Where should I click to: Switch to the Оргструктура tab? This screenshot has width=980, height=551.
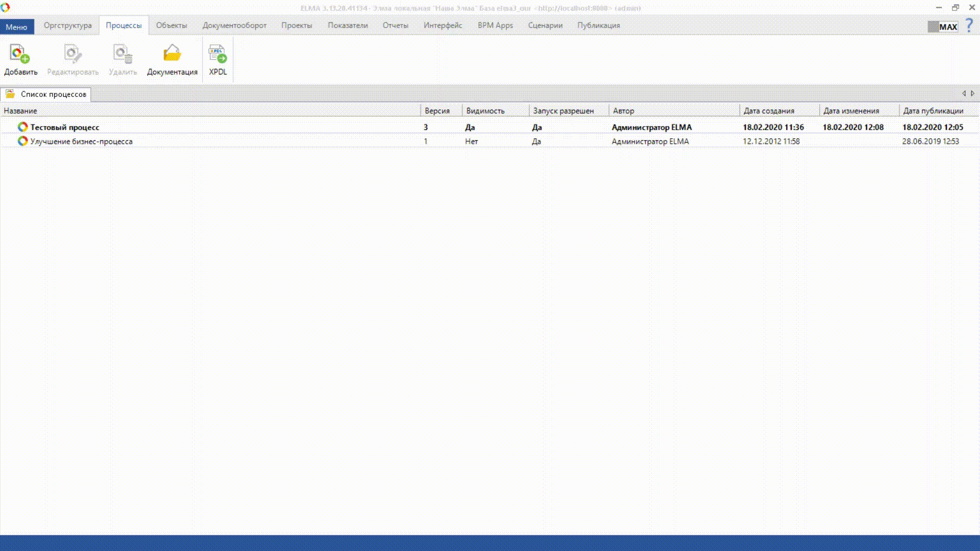click(x=67, y=26)
